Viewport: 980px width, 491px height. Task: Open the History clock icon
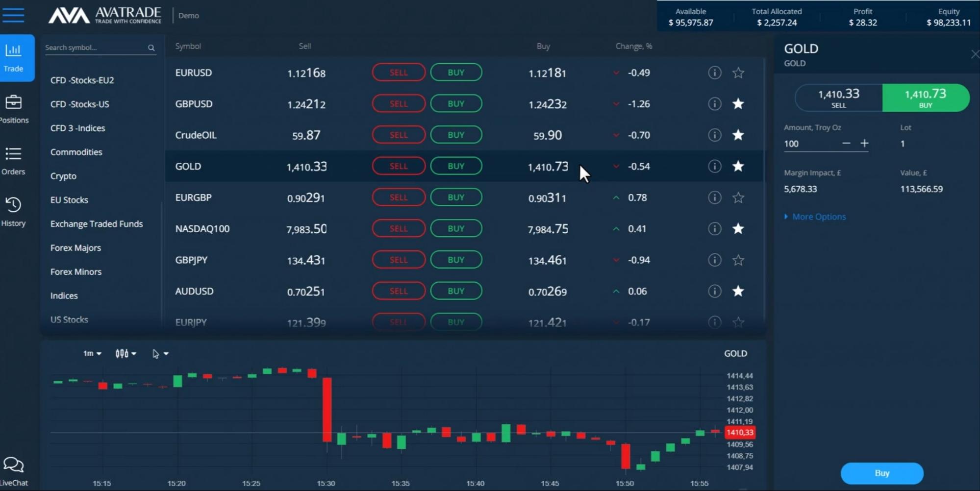13,205
